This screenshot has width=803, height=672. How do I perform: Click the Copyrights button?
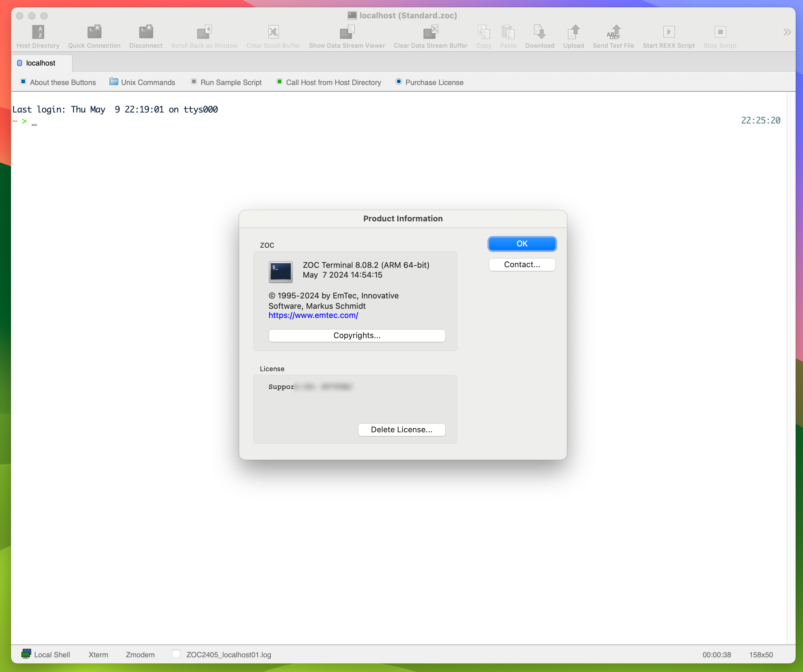(x=357, y=335)
